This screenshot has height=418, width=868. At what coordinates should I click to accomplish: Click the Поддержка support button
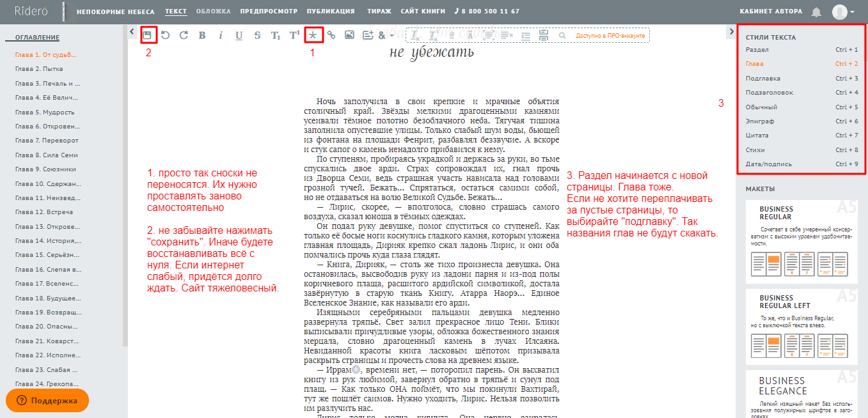(x=47, y=401)
